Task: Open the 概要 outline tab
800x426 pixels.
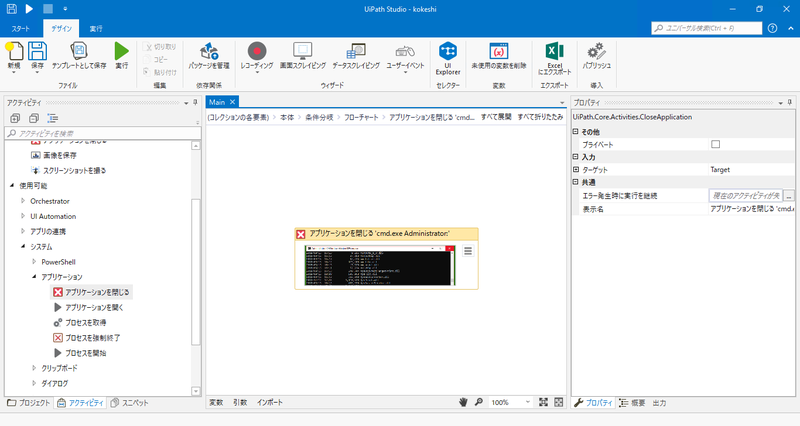Action: point(633,403)
